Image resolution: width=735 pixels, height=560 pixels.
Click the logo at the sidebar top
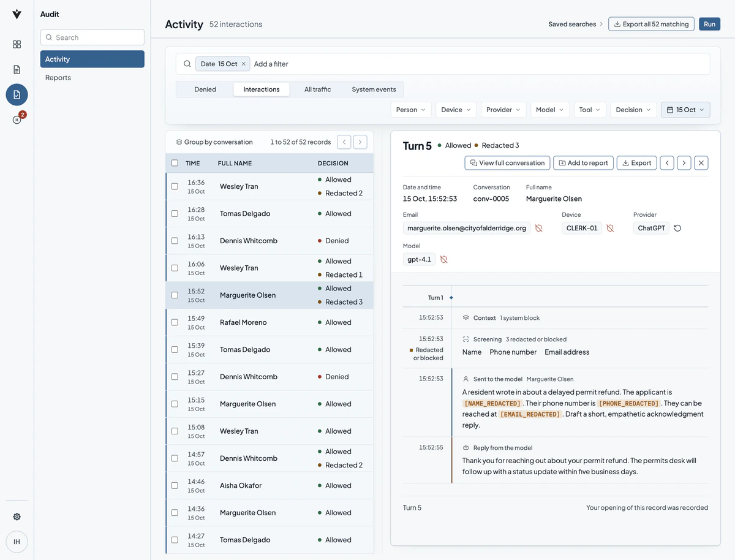tap(17, 14)
